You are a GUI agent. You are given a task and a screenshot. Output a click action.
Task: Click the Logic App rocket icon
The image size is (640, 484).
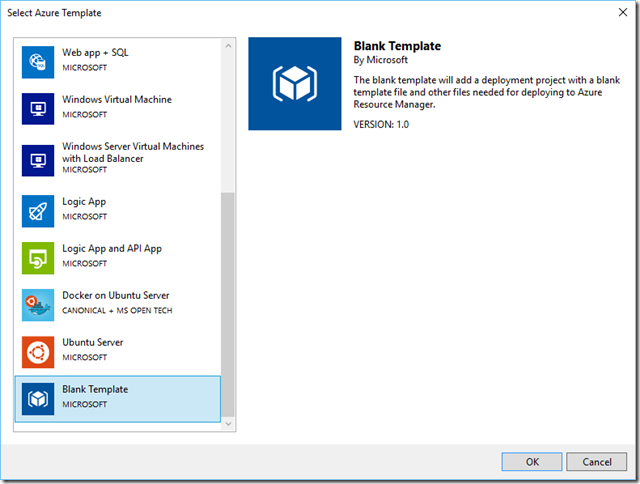38,211
